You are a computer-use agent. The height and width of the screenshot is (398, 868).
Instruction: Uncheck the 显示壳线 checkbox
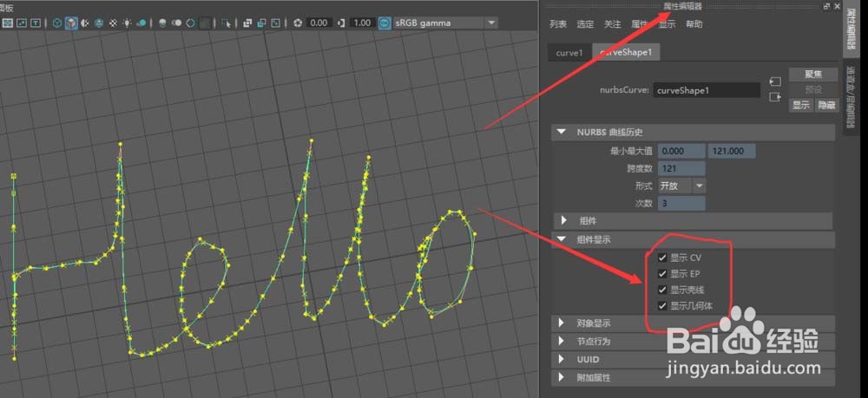pyautogui.click(x=662, y=290)
